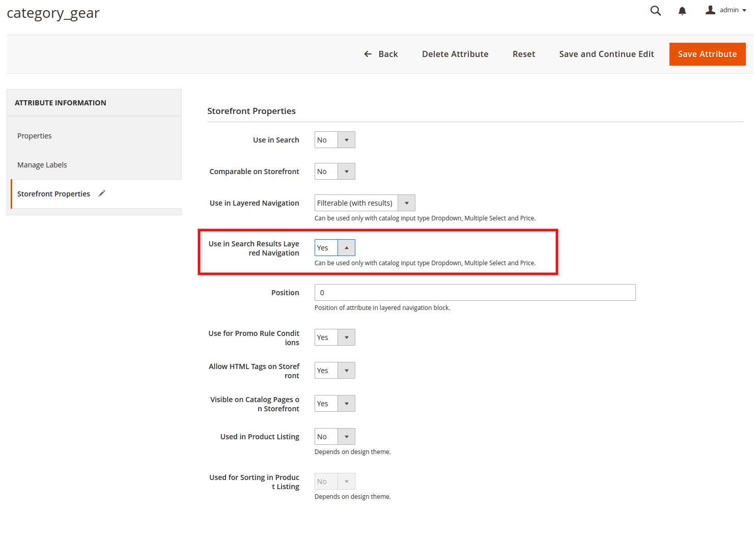Click the Reset button
This screenshot has height=537, width=756.
tap(524, 54)
